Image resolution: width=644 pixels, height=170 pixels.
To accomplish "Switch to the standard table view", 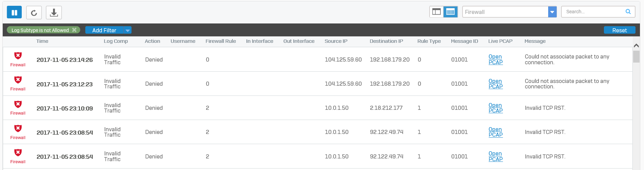I will tap(436, 12).
